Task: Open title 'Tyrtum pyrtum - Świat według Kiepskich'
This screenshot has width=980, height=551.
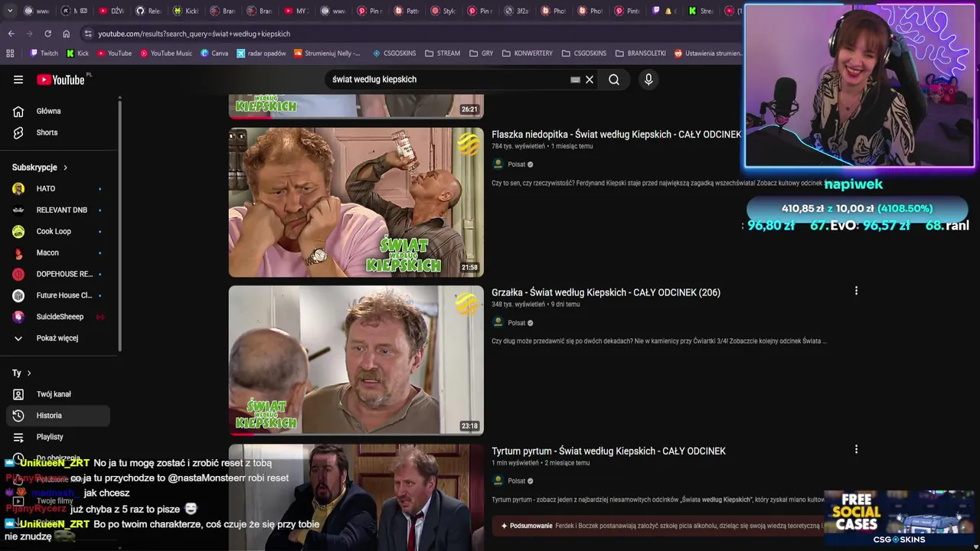Action: (x=609, y=451)
